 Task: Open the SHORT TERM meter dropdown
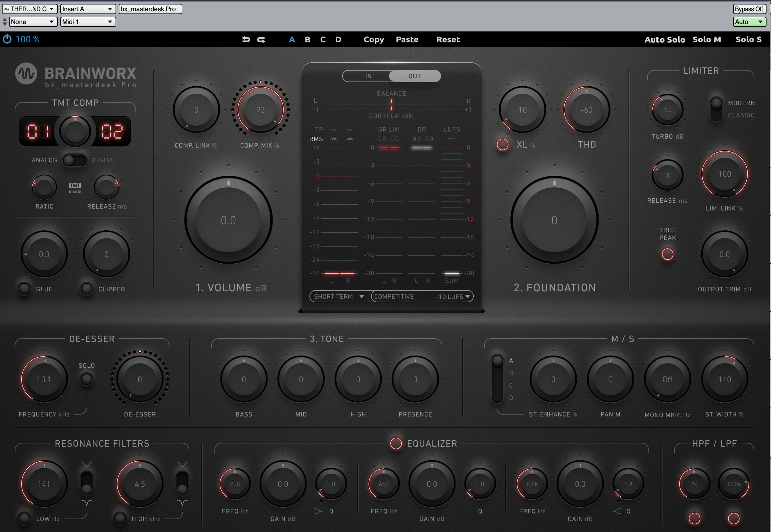(340, 296)
